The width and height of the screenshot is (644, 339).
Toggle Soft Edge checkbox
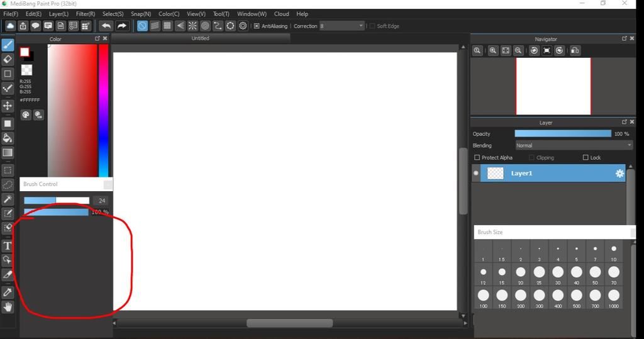pyautogui.click(x=372, y=26)
